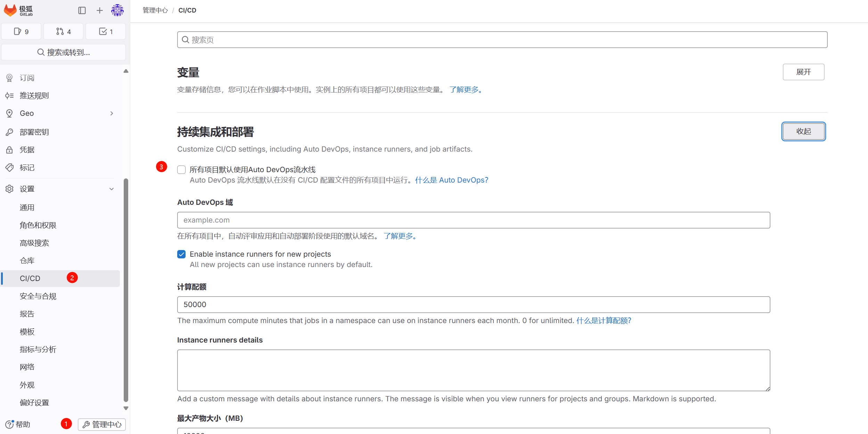
Task: Click the GitLab fox logo
Action: point(10,10)
